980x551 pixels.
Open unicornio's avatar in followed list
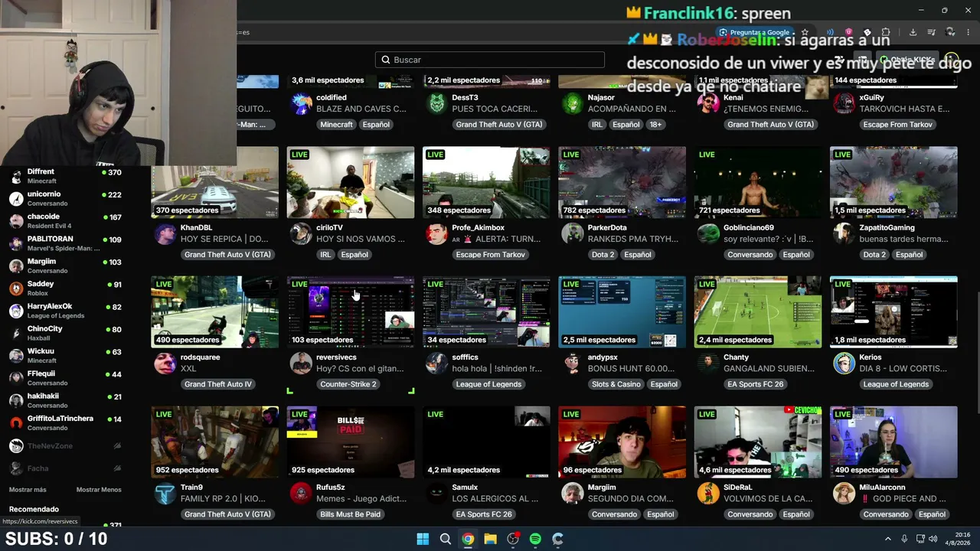[16, 199]
